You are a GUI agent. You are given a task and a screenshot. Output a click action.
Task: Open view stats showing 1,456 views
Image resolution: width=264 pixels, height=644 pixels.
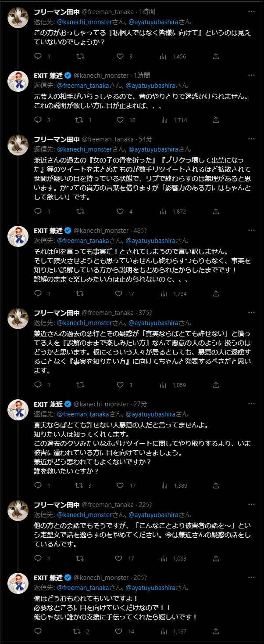(x=164, y=56)
